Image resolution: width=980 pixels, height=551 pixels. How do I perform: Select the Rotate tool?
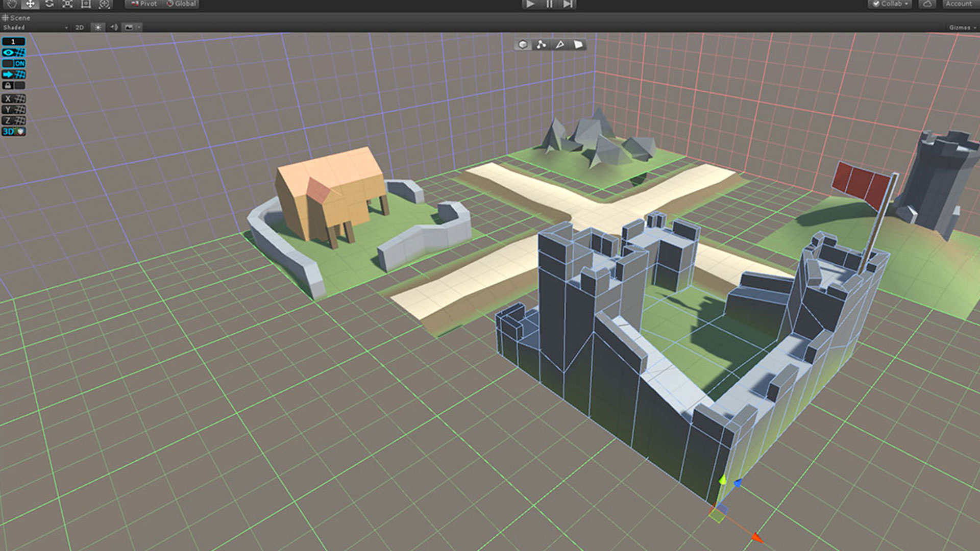[49, 4]
